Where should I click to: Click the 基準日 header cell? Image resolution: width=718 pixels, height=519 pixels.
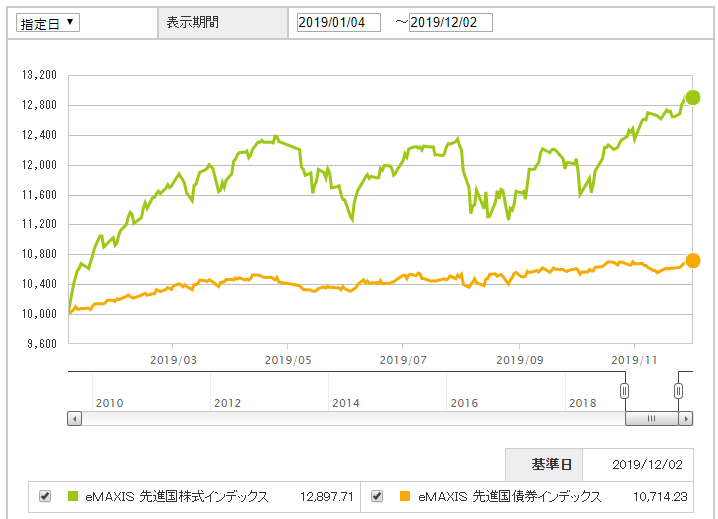tap(544, 464)
